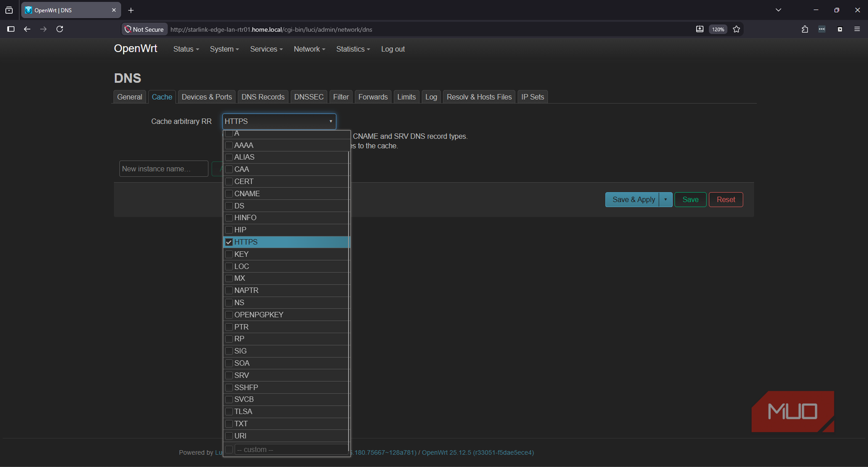Check the TXT record type

tap(229, 424)
